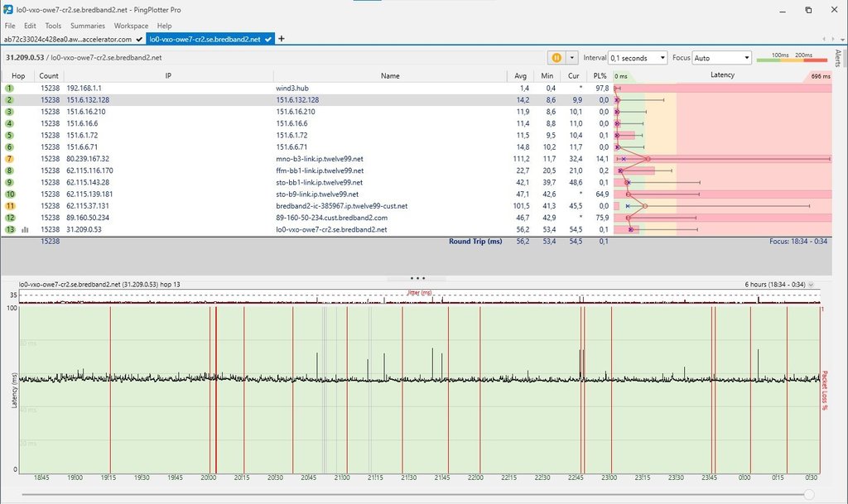
Task: Open the dropdown arrow next to pause button
Action: click(572, 58)
